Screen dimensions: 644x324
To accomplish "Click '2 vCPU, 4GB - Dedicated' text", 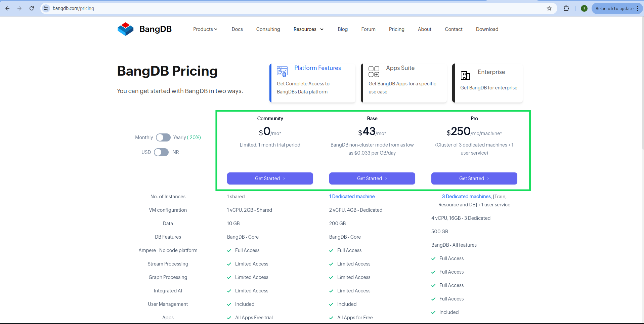I will [356, 210].
